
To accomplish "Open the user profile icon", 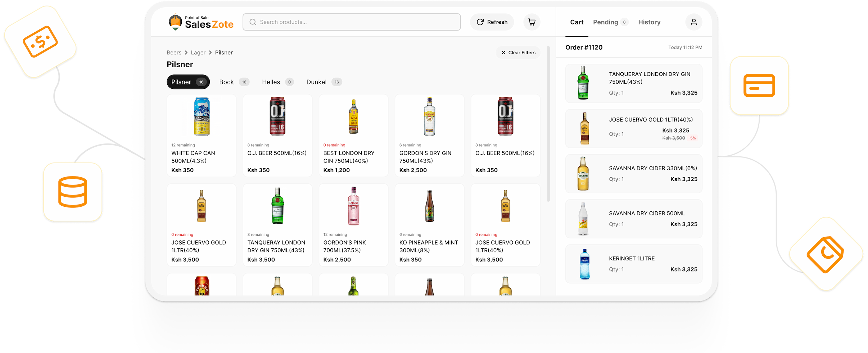I will click(693, 22).
